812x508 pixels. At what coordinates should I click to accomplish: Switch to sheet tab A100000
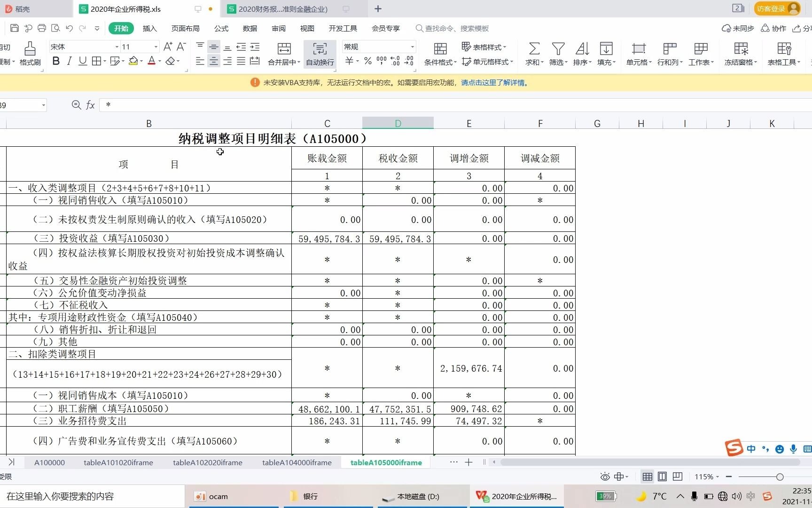point(49,462)
